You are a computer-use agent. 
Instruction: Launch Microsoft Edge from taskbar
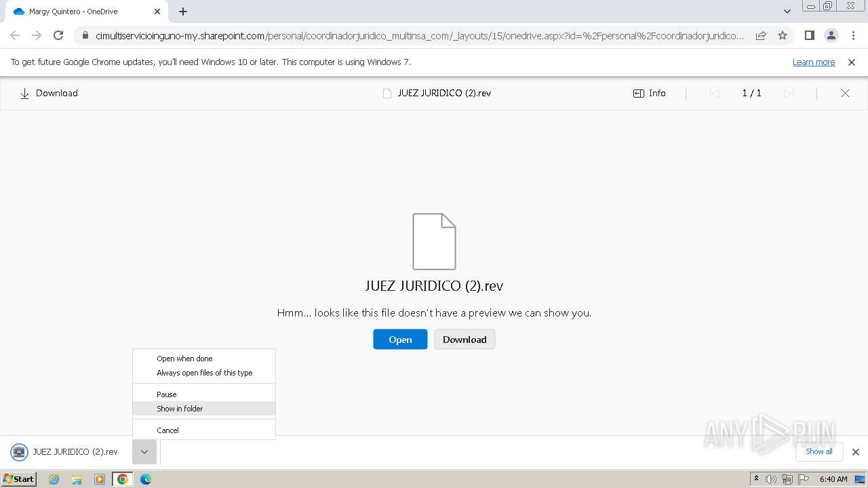coord(145,479)
